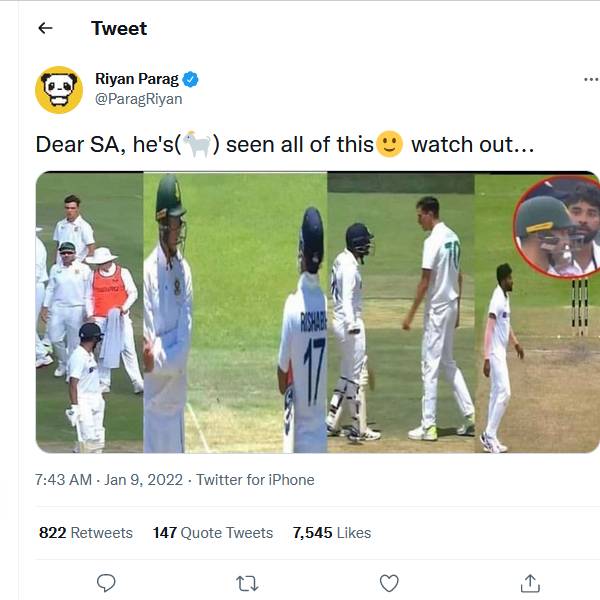Click the reply speech bubble icon
The image size is (600, 600).
coord(106,583)
